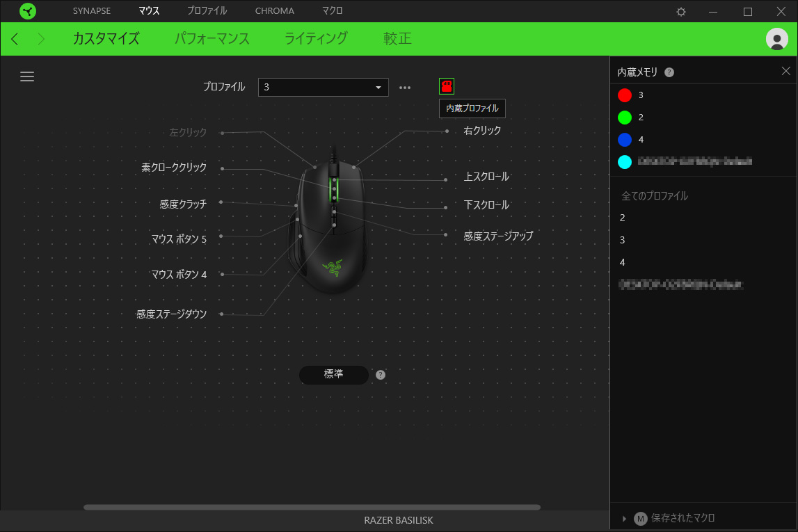Open settings via the gear icon
The image size is (798, 532).
(x=681, y=12)
